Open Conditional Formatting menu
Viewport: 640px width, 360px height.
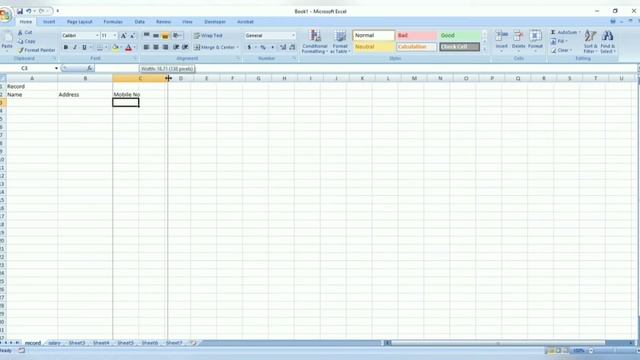[315, 42]
